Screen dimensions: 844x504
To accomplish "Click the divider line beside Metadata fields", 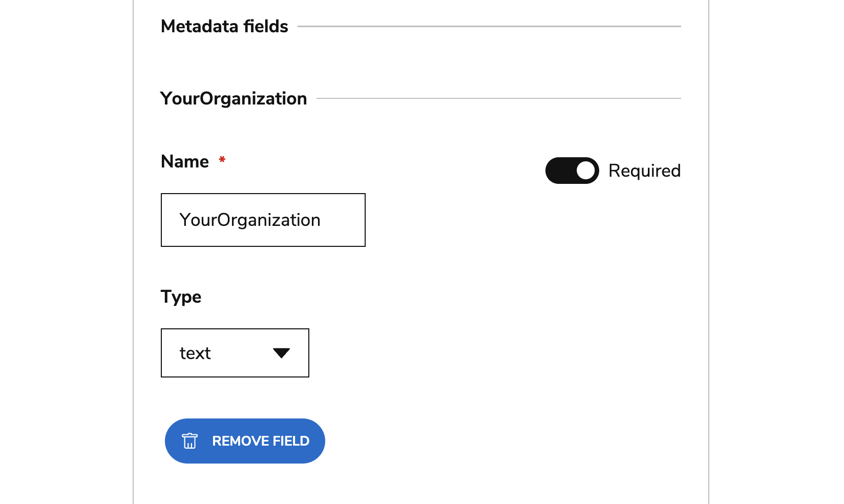I will [489, 26].
